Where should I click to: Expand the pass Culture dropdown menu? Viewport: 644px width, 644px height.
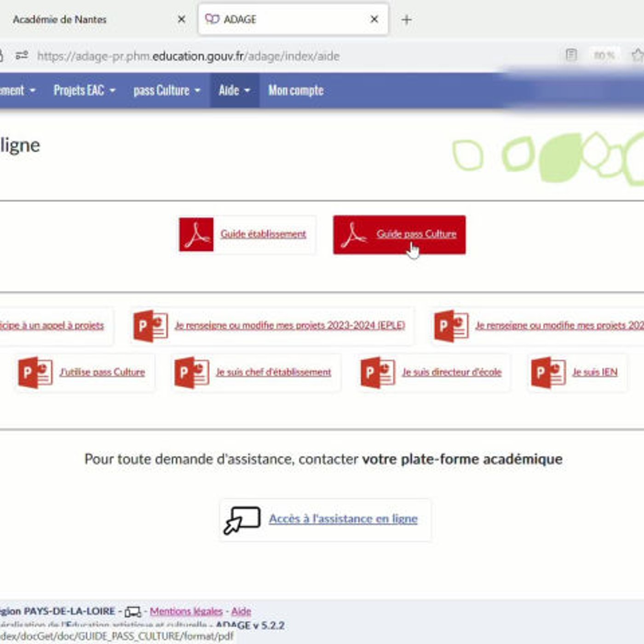pyautogui.click(x=167, y=90)
